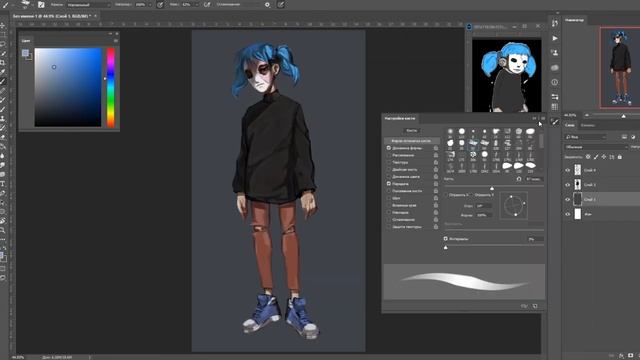Click lock image pixels brush icon

[x=596, y=157]
